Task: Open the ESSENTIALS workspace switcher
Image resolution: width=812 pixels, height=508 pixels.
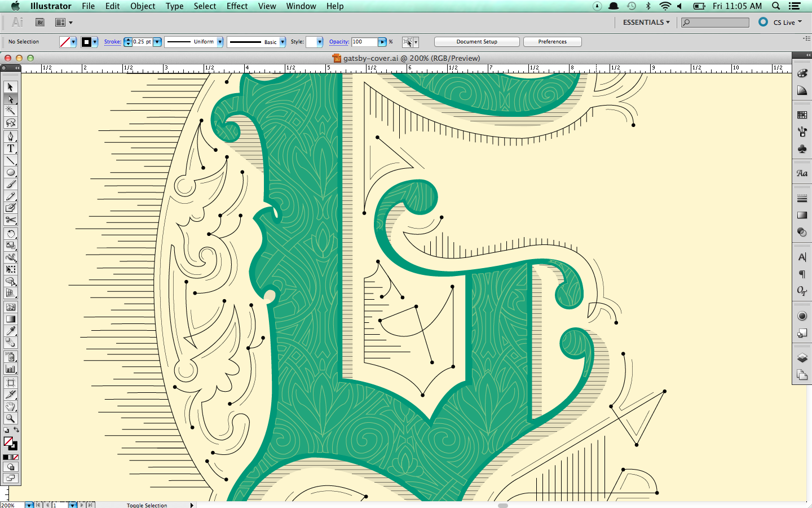Action: pyautogui.click(x=646, y=23)
